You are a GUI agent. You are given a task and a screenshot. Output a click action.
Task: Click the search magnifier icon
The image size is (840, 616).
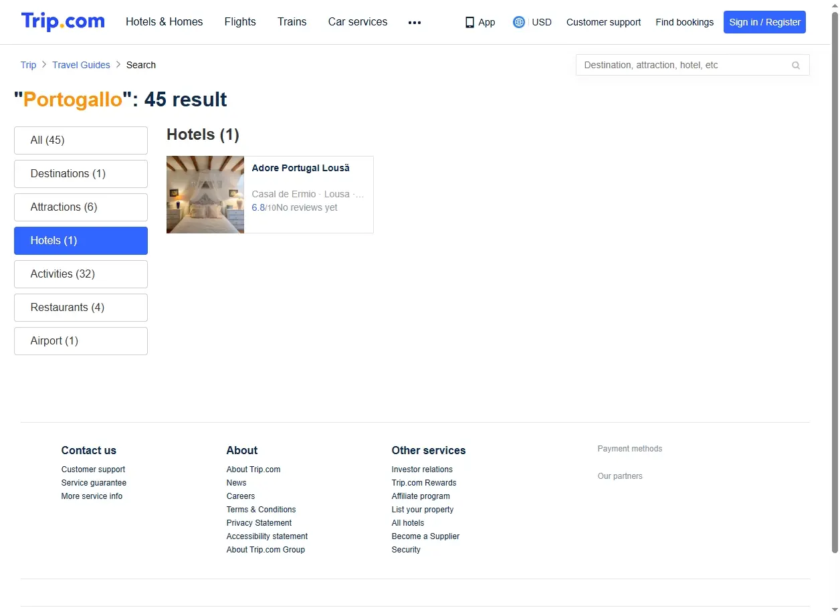pyautogui.click(x=796, y=66)
